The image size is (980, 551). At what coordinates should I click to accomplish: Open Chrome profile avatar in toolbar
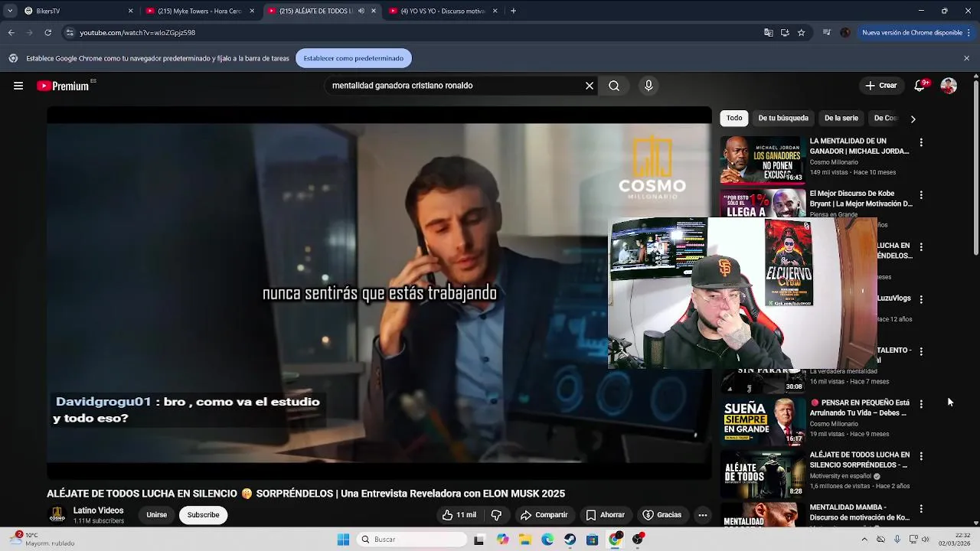[845, 33]
